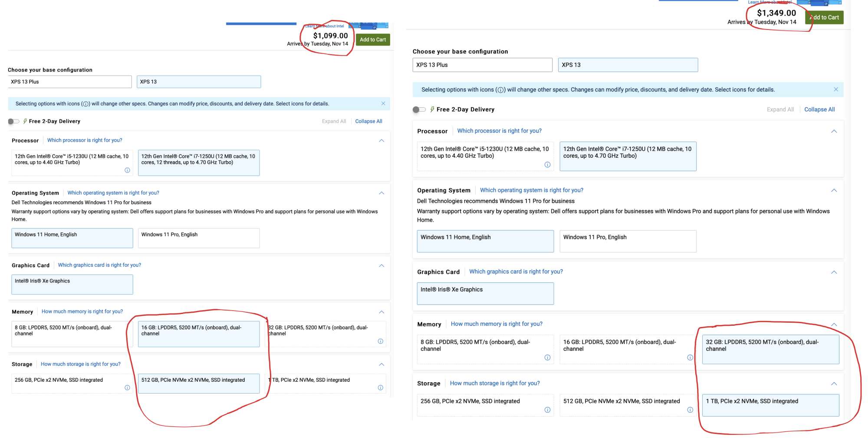Open 512 GB storage info icon, $1,349 configurator
The width and height of the screenshot is (868, 440).
[x=690, y=410]
